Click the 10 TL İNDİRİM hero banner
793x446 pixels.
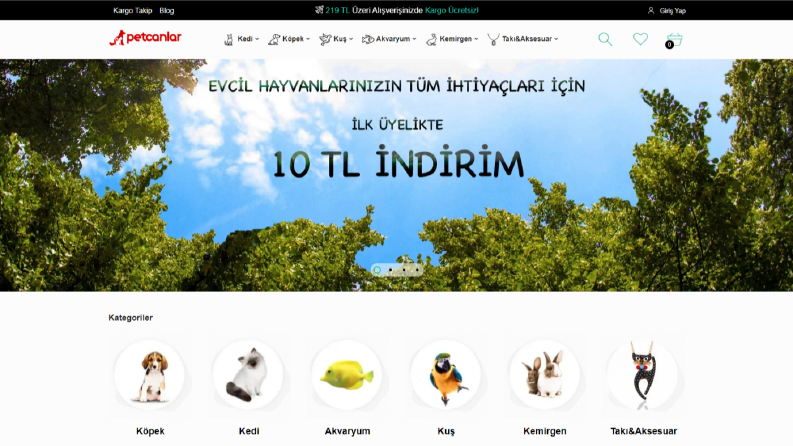[x=396, y=175]
